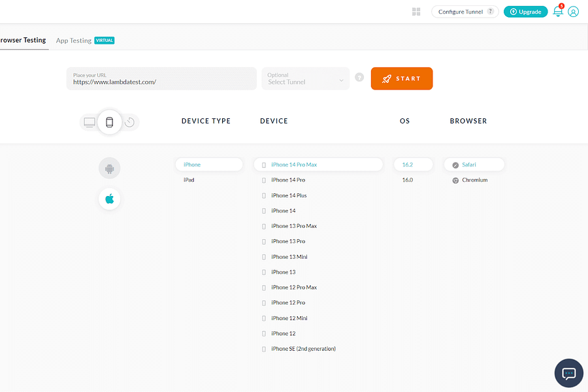This screenshot has height=392, width=588.
Task: Click the Android platform icon
Action: click(x=109, y=168)
